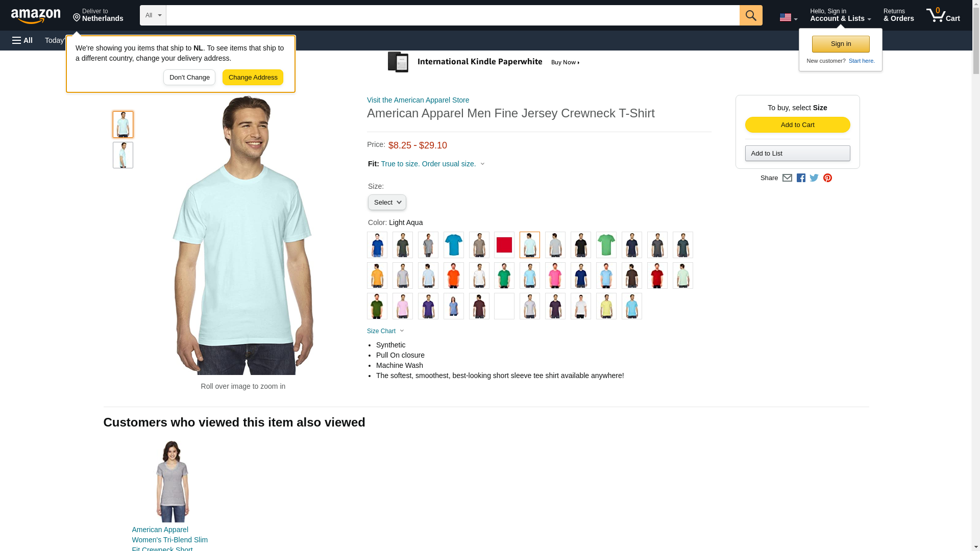Visit the American Apparel Store link
Screen dimensions: 980x551
(418, 100)
